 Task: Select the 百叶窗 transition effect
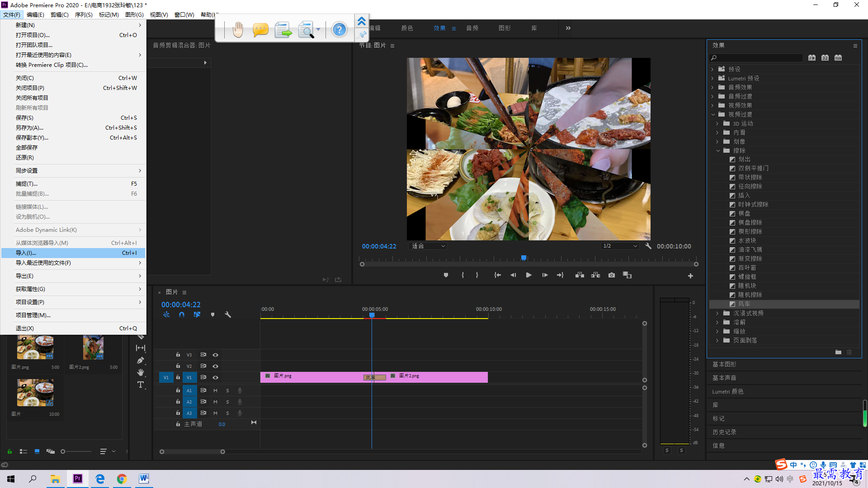click(784, 268)
